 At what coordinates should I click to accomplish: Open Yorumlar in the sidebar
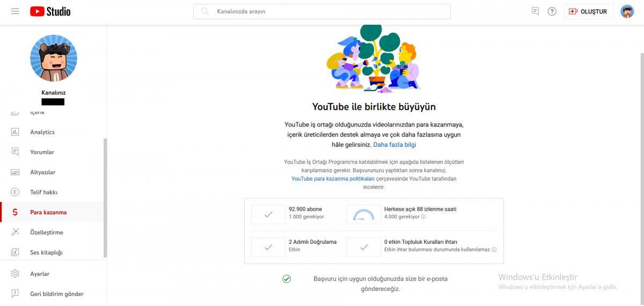52,152
